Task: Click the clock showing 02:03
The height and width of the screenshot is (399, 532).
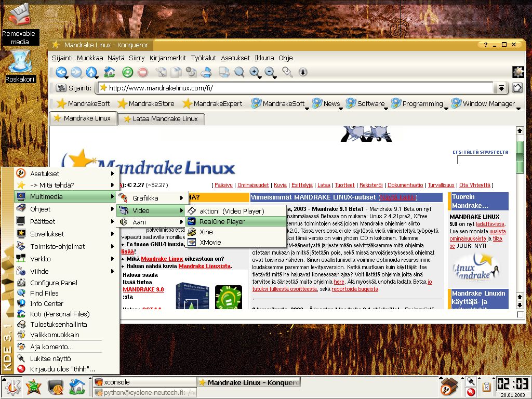Action: tap(513, 384)
